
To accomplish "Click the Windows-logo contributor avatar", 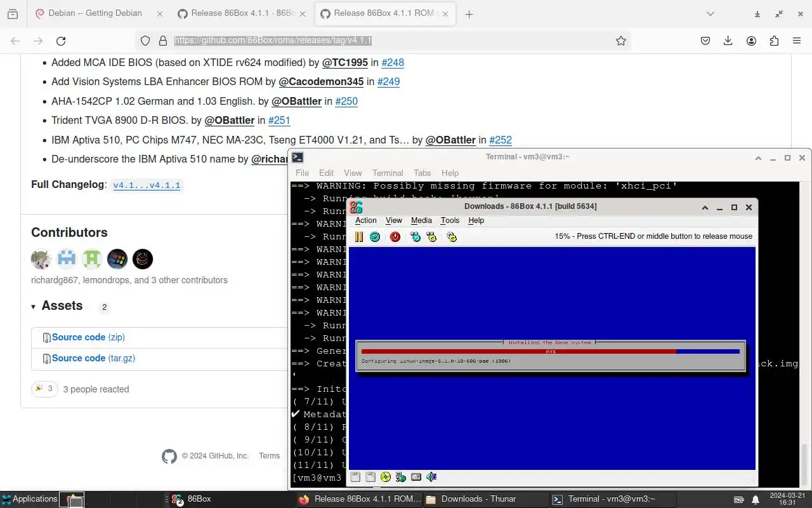I will point(117,258).
